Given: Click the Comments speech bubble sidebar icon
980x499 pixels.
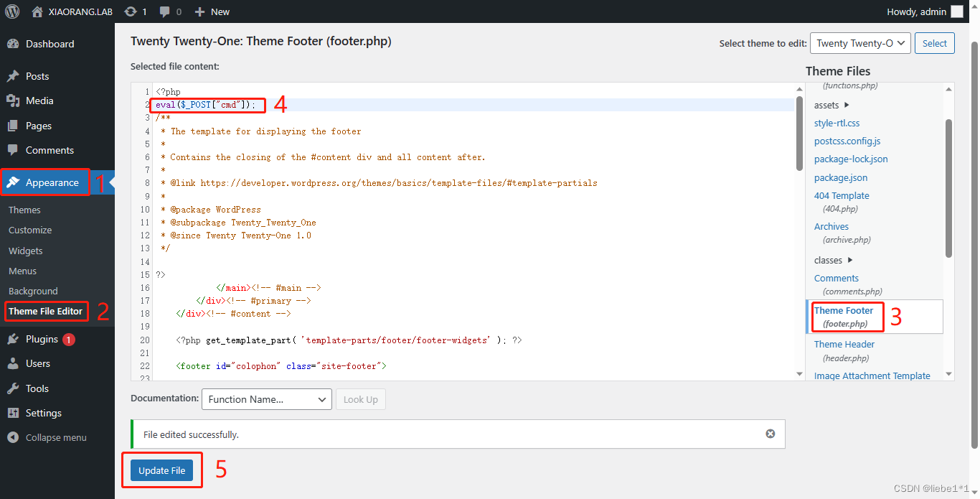Looking at the screenshot, I should (13, 150).
